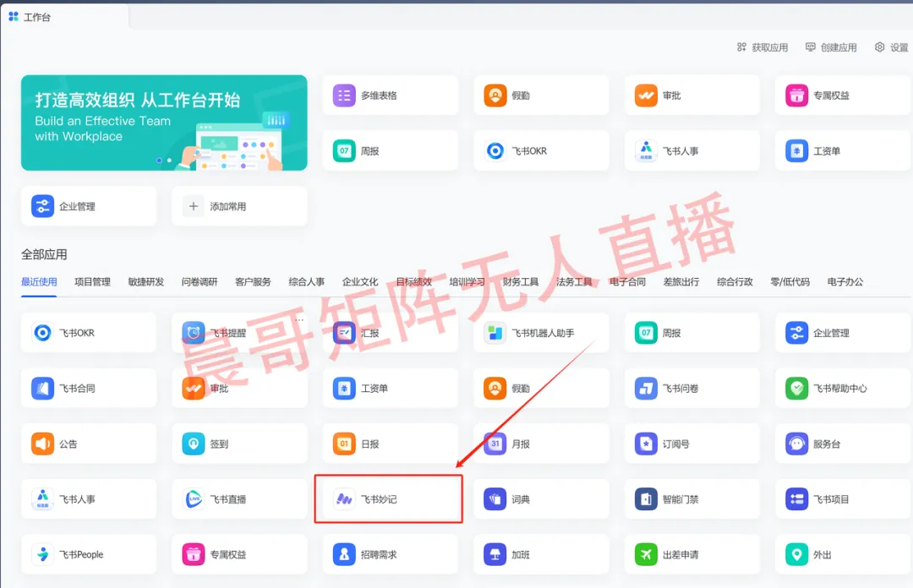
Task: Select the 零/低代码 tab
Action: pyautogui.click(x=790, y=282)
